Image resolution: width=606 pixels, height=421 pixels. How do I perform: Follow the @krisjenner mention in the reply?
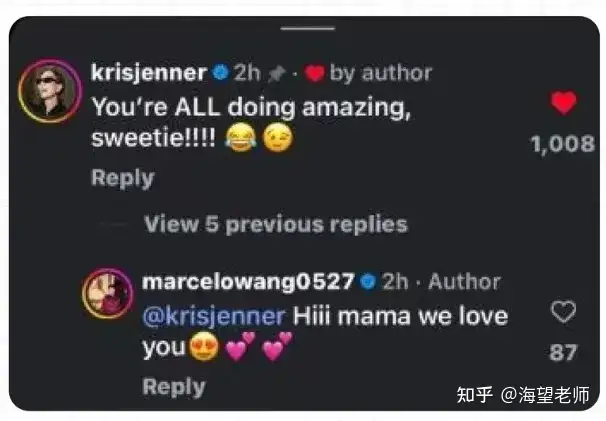pos(214,316)
